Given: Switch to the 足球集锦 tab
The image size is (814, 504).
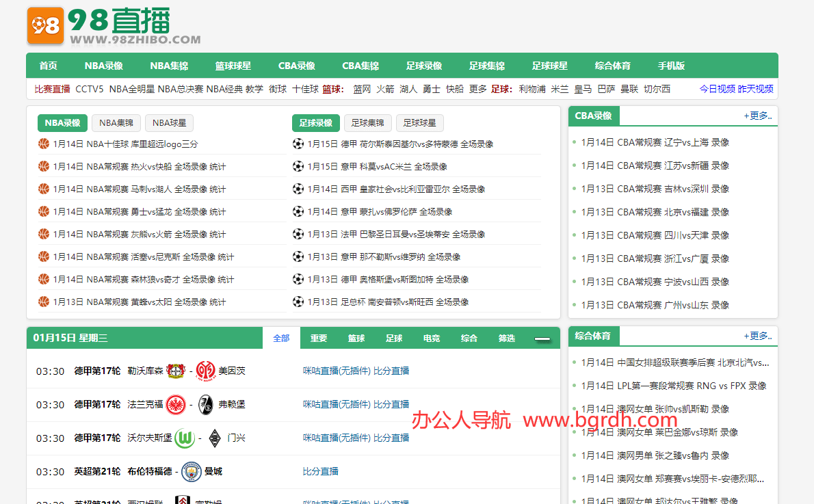Looking at the screenshot, I should [367, 123].
